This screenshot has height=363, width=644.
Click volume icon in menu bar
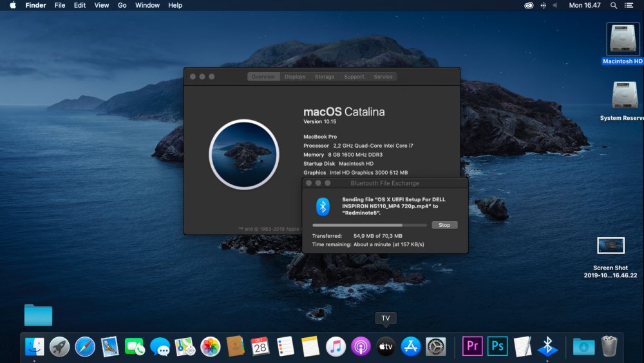click(x=555, y=5)
